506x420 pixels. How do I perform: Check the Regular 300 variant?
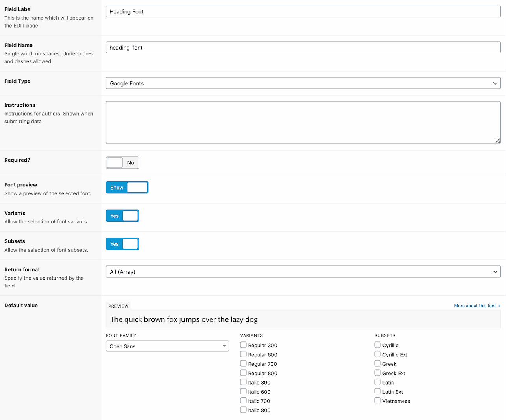[244, 345]
